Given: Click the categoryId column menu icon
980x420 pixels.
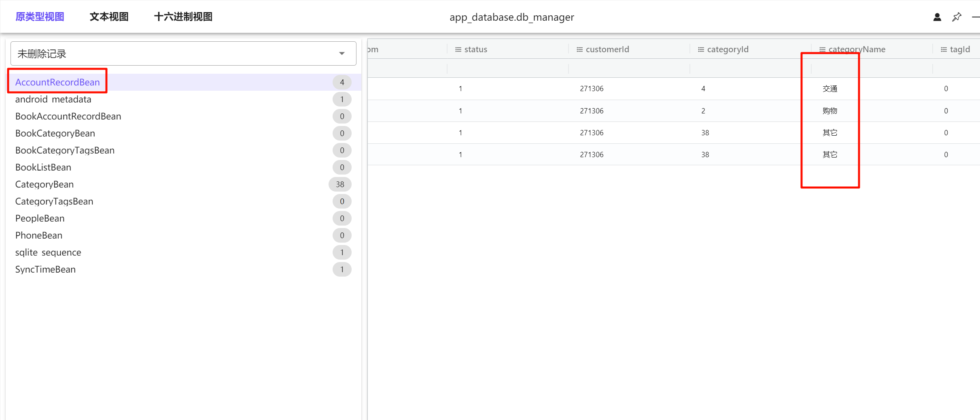Looking at the screenshot, I should click(701, 49).
